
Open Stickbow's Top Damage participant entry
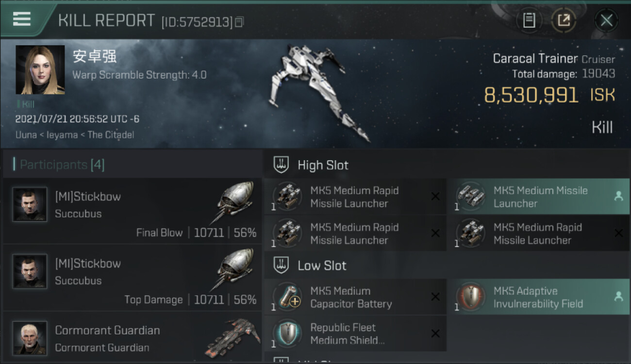[x=132, y=278]
